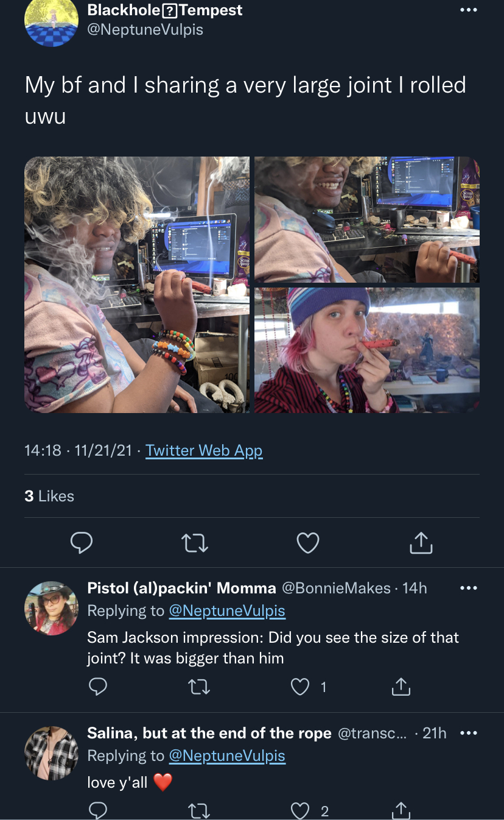This screenshot has height=820, width=504.
Task: Open the Twitter Web App link
Action: click(x=204, y=451)
